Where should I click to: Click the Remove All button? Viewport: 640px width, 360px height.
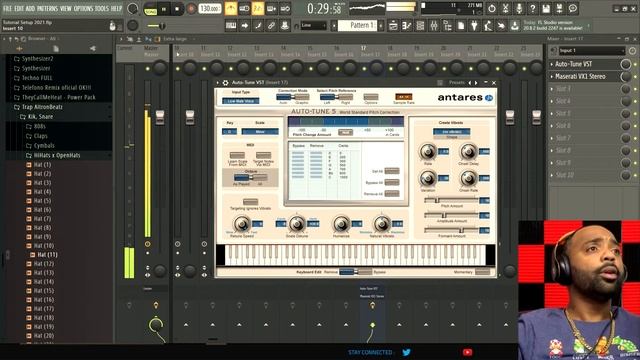[x=392, y=194]
